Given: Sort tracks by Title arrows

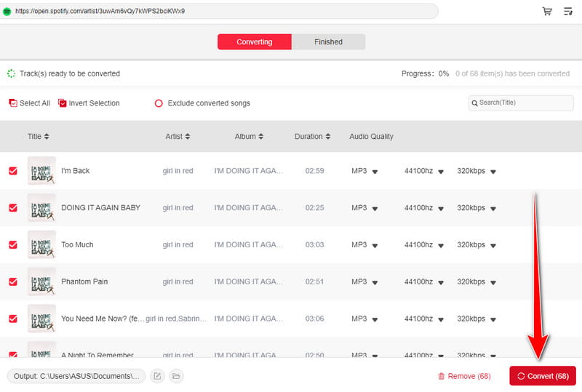Looking at the screenshot, I should 47,137.
